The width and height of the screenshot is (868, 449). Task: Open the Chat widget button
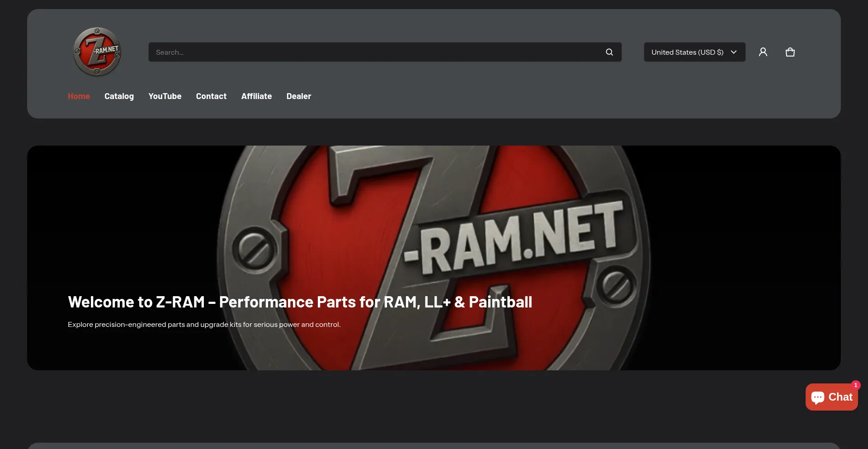point(831,397)
